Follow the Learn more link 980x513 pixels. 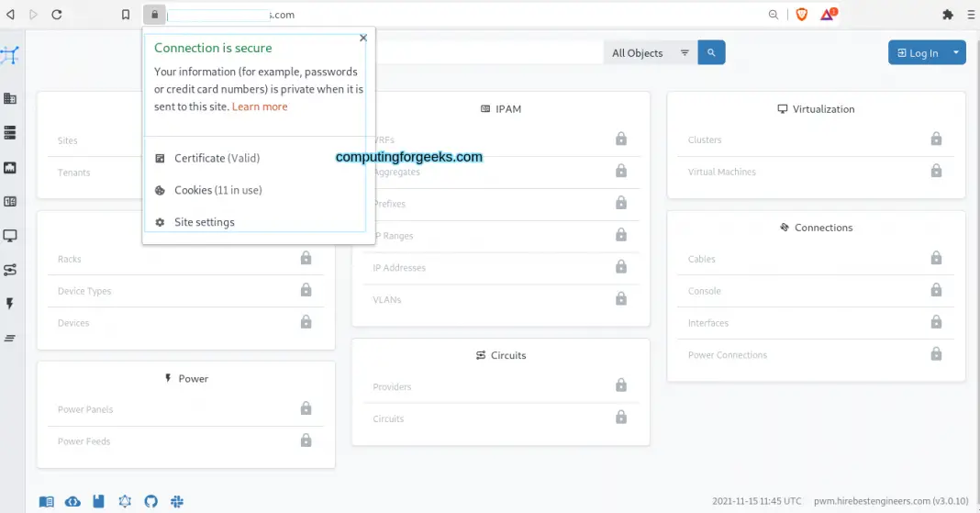click(260, 106)
